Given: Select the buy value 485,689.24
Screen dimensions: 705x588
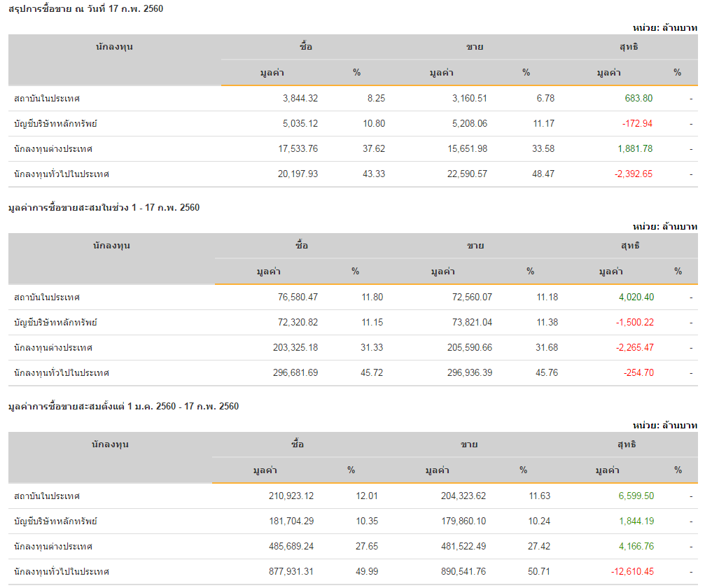Looking at the screenshot, I should pyautogui.click(x=284, y=547).
